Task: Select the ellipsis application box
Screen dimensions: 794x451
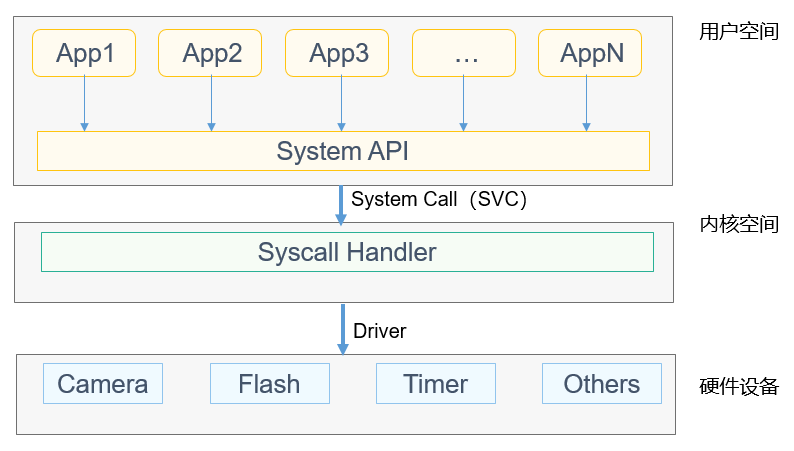Action: (x=465, y=54)
